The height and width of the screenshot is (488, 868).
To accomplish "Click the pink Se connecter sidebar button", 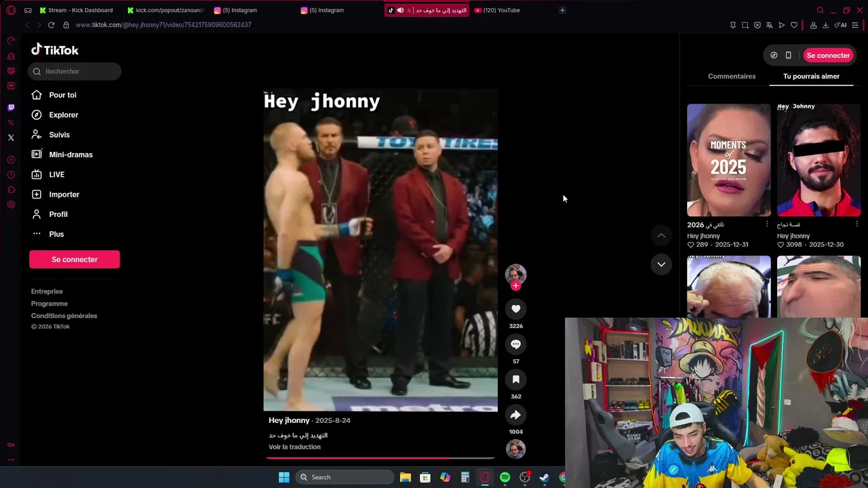I will 75,260.
